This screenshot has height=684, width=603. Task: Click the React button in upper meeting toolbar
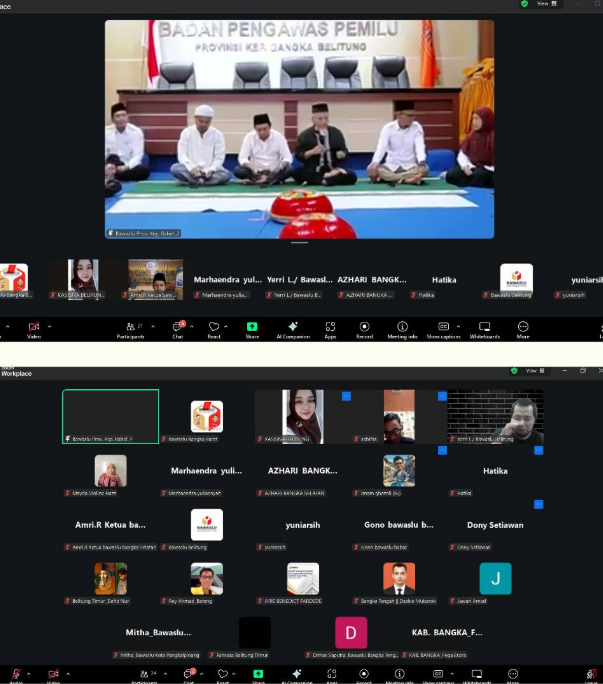(x=213, y=329)
